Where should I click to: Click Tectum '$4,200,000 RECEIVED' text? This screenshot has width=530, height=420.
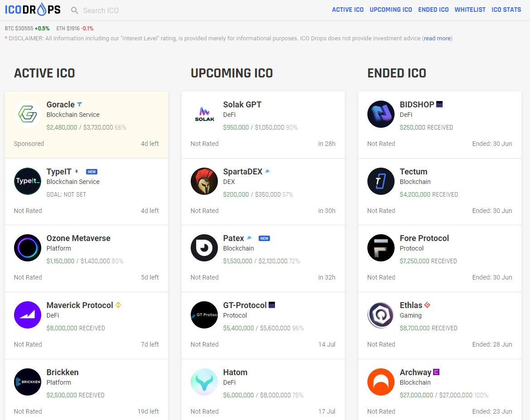tap(429, 194)
